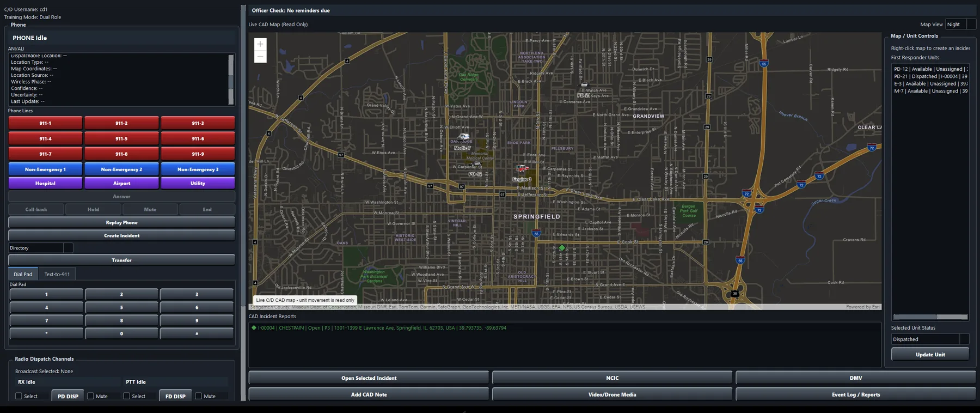Select the Non-Emergency 2 phone line
Viewport: 980px width, 413px height.
121,169
